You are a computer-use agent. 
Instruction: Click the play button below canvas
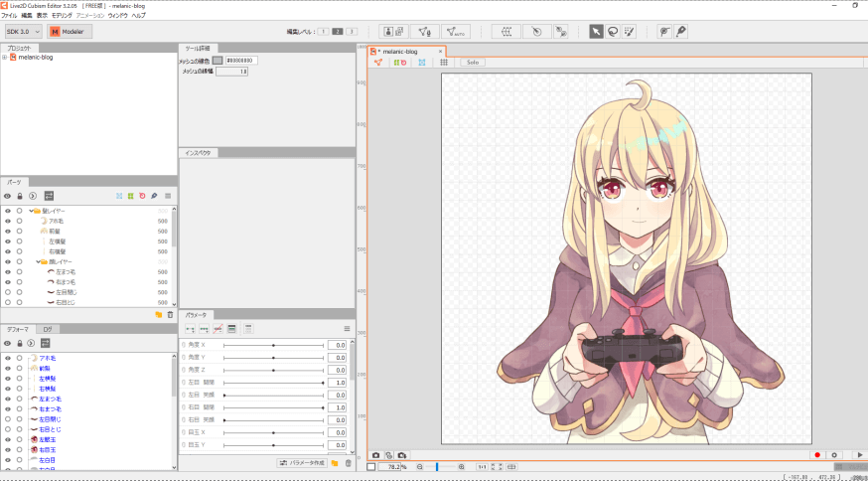click(860, 455)
